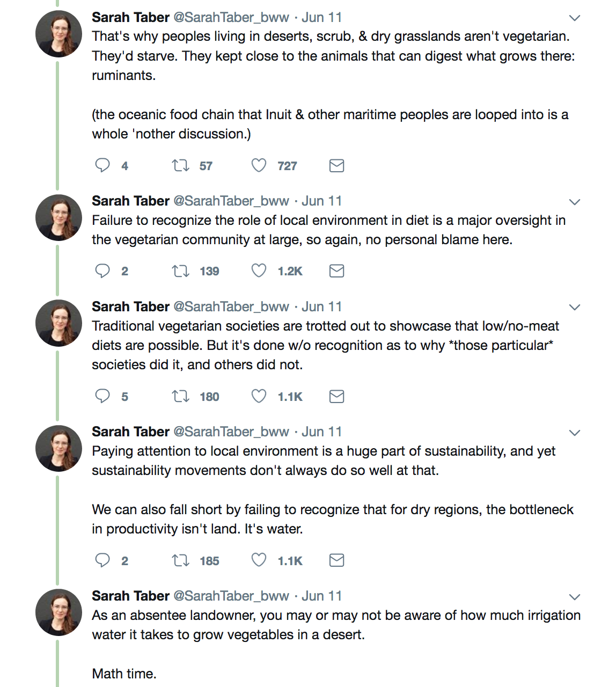Retweet the tweet with 139 retweets
This screenshot has width=616, height=687.
[x=180, y=271]
